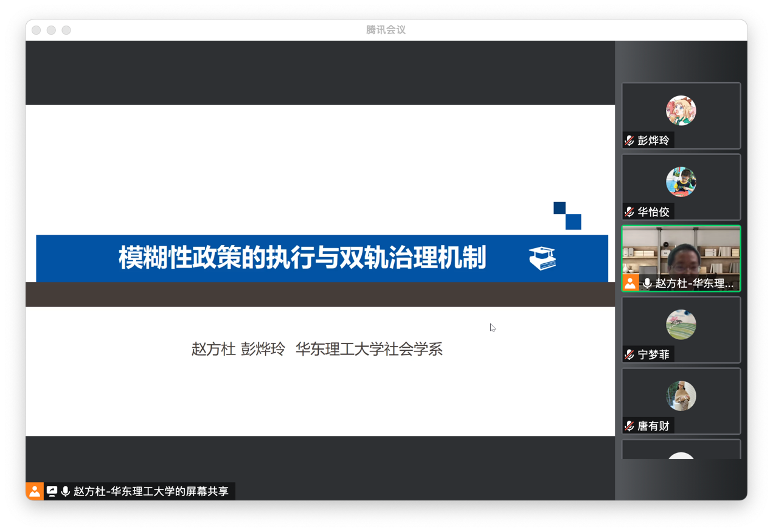Viewport: 773px width, 532px height.
Task: Click the microphone icon in bottom-left sharing bar
Action: (65, 491)
